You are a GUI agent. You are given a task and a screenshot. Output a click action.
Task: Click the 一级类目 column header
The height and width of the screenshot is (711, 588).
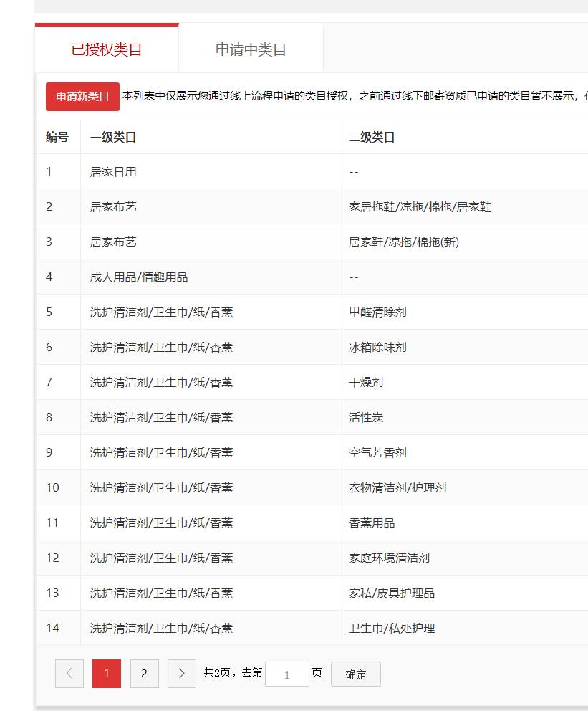click(113, 137)
